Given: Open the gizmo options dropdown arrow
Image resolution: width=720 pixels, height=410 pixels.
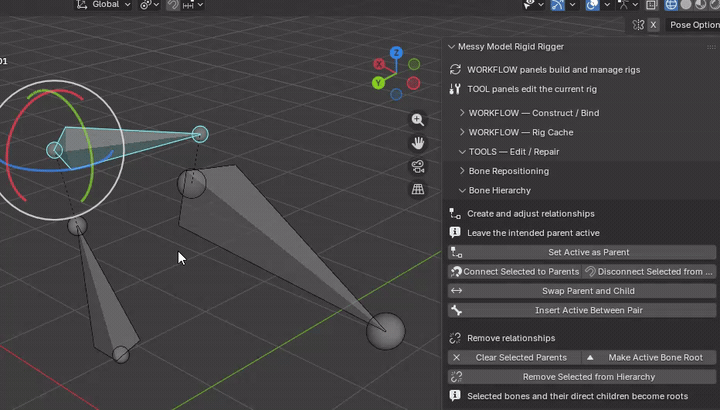Looking at the screenshot, I should coord(572,5).
